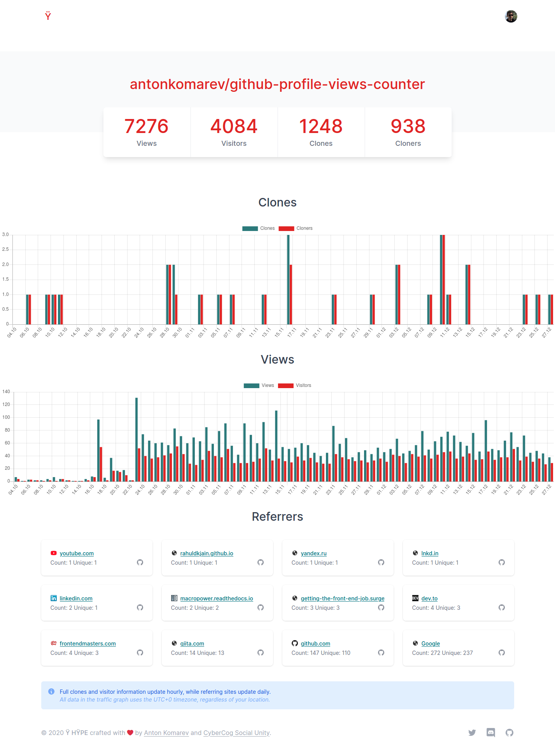Screen dimensions: 555x756
Task: Open GitHub icon on qiita.com card
Action: click(261, 653)
